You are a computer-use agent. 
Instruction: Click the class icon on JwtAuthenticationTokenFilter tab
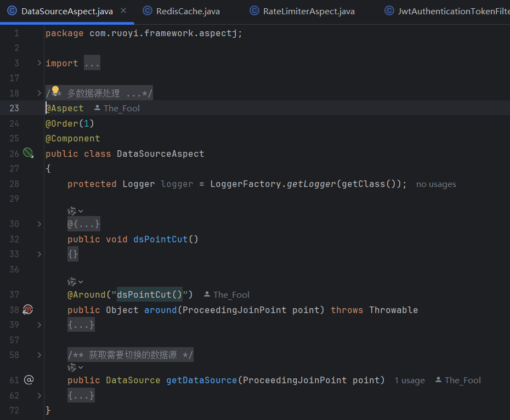(389, 11)
